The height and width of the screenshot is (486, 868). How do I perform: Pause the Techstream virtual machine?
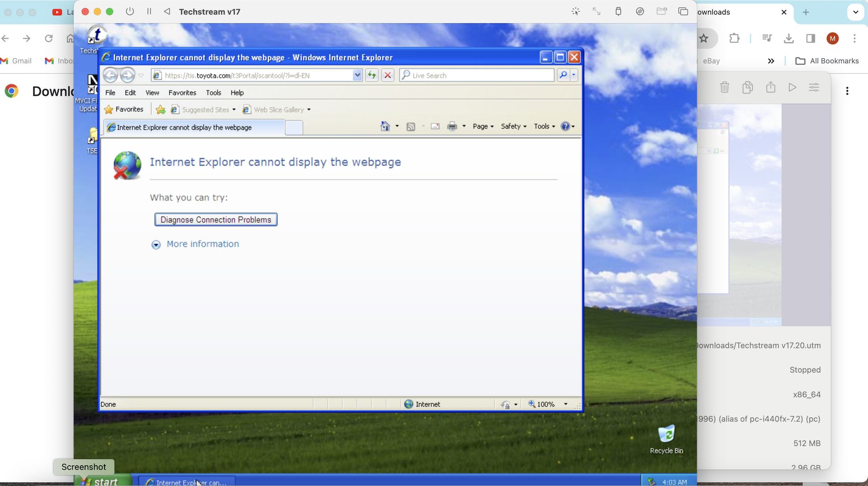coord(149,11)
